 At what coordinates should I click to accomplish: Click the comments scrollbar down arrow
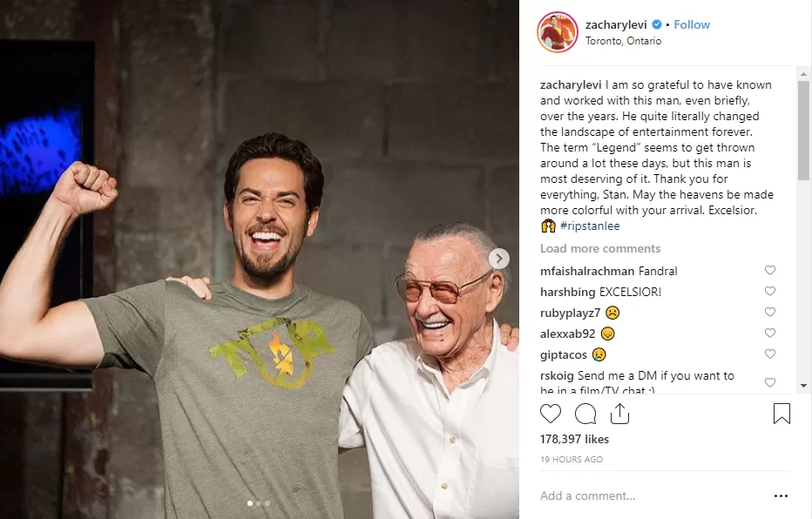pyautogui.click(x=804, y=385)
